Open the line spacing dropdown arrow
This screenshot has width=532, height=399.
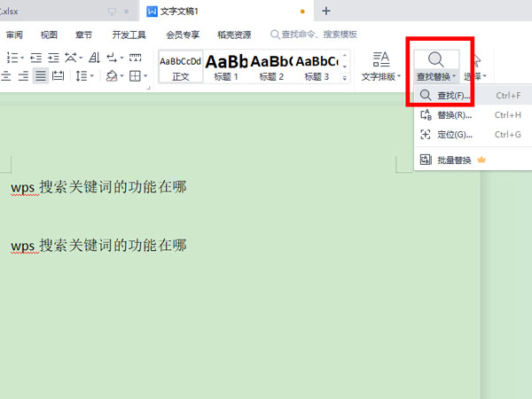pos(91,75)
